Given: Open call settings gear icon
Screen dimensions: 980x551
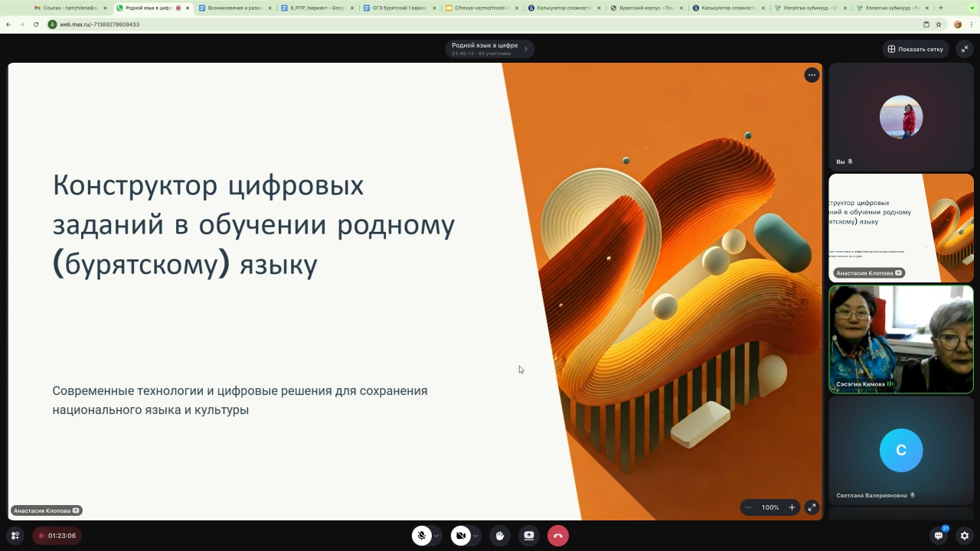Looking at the screenshot, I should coord(965,536).
